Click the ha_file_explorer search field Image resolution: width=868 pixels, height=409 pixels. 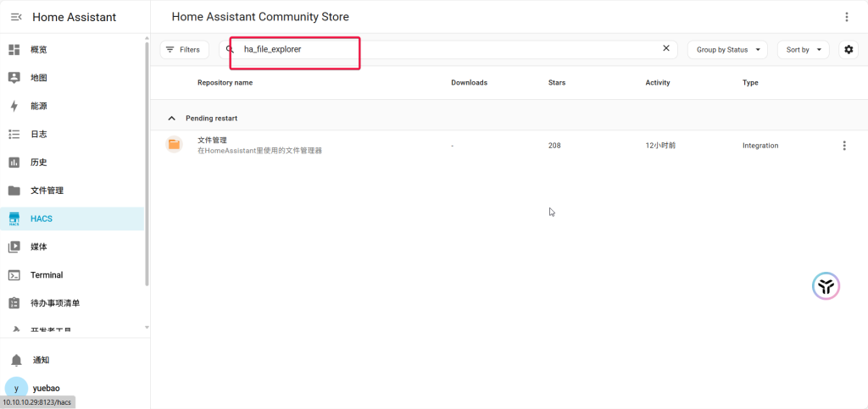point(448,49)
